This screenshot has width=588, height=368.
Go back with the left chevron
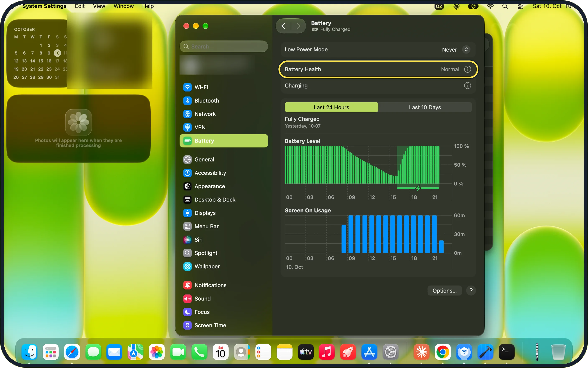283,26
